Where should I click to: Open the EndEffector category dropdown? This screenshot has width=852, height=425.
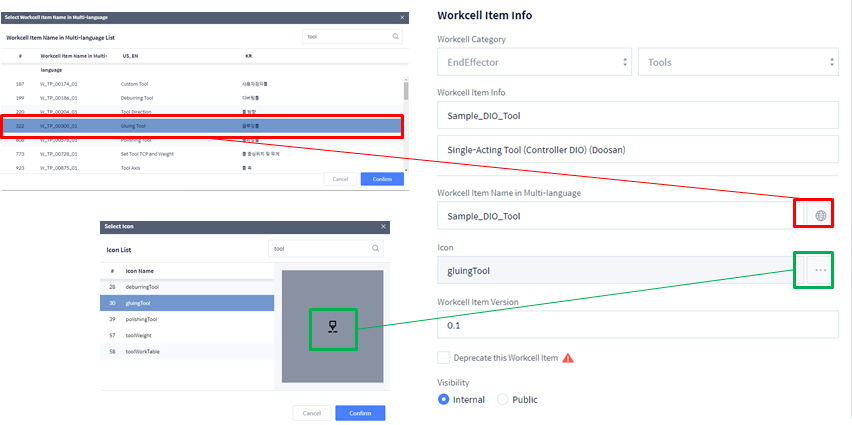(535, 62)
